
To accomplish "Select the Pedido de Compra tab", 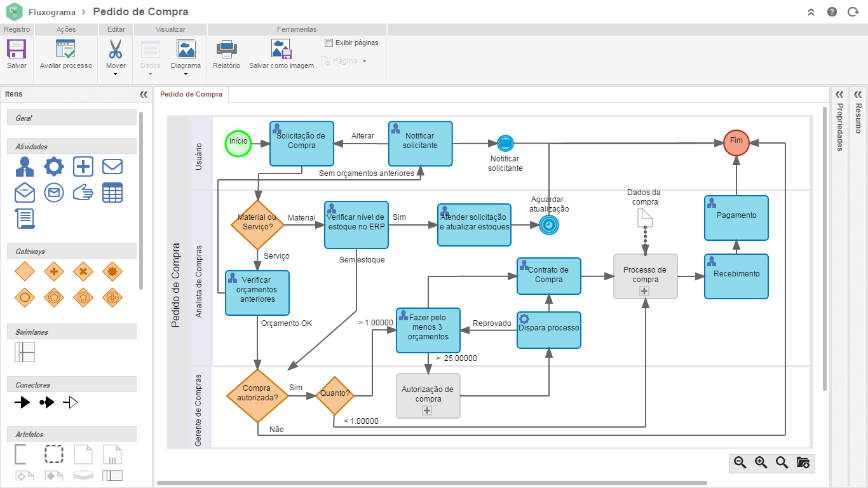I will (x=191, y=95).
